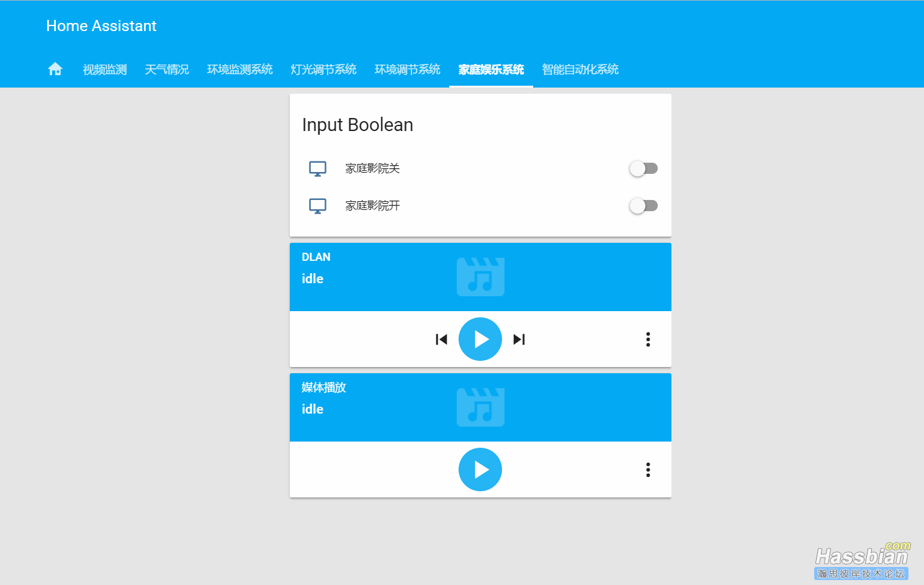This screenshot has width=924, height=585.
Task: Open the 灯光调节系统 tab
Action: [x=324, y=70]
